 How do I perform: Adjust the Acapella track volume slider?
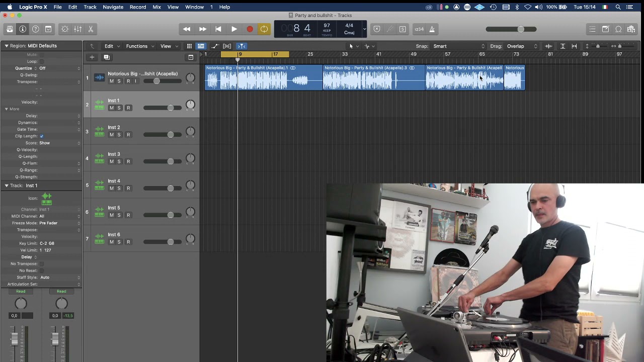(162, 81)
